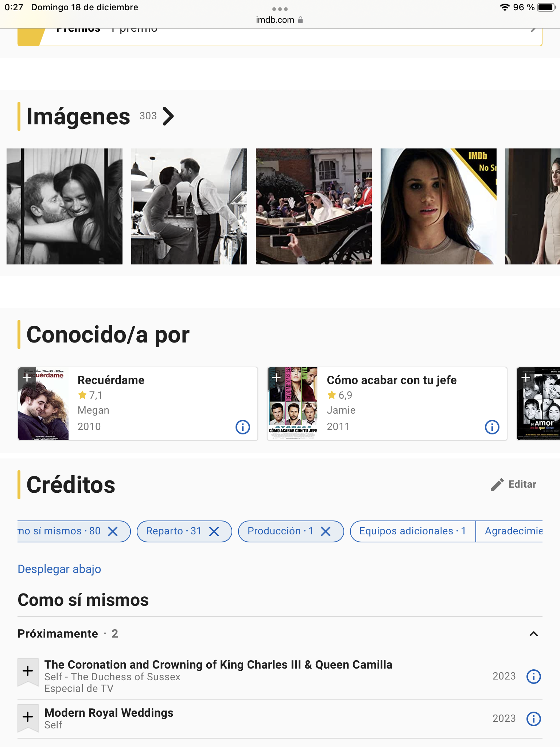560x747 pixels.
Task: Select the Equipos adicionales · 1 chip
Action: [x=413, y=531]
